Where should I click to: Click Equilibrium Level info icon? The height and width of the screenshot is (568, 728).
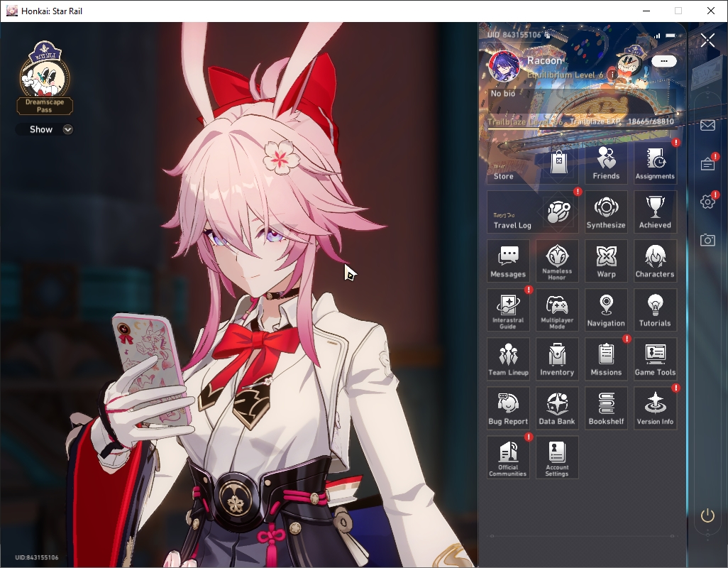[x=612, y=75]
